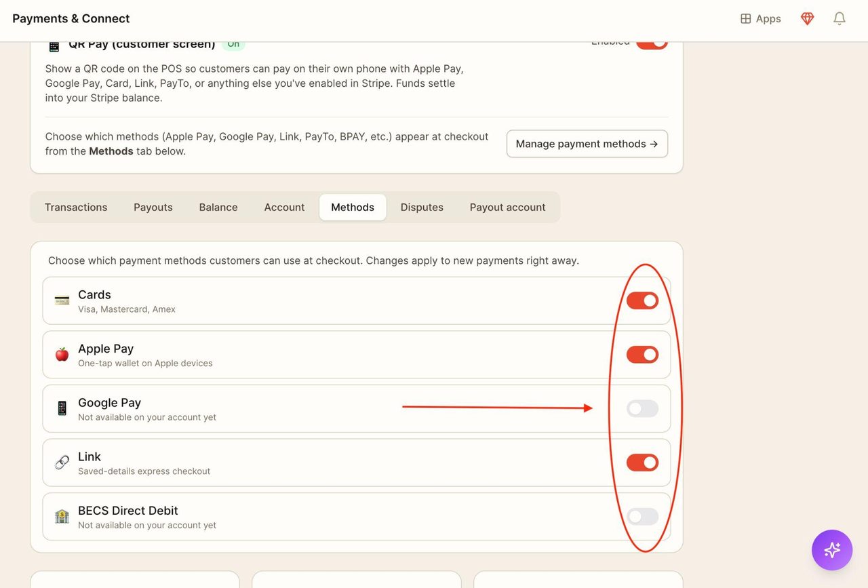Screen dimensions: 868x588
Task: Click the Google Pay phone icon
Action: [62, 408]
